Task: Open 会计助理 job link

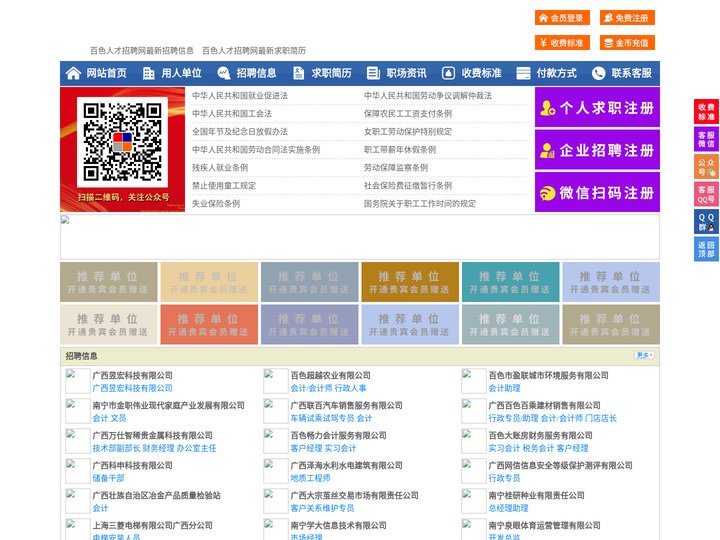Action: [x=504, y=388]
